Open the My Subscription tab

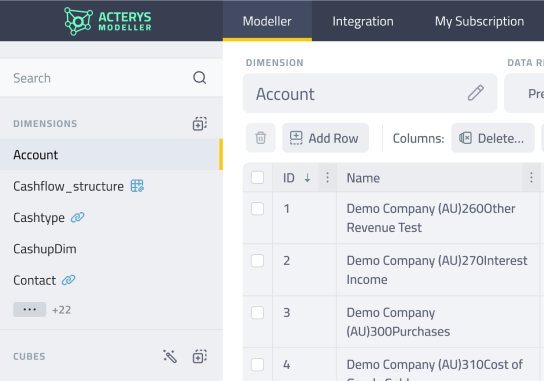click(479, 21)
